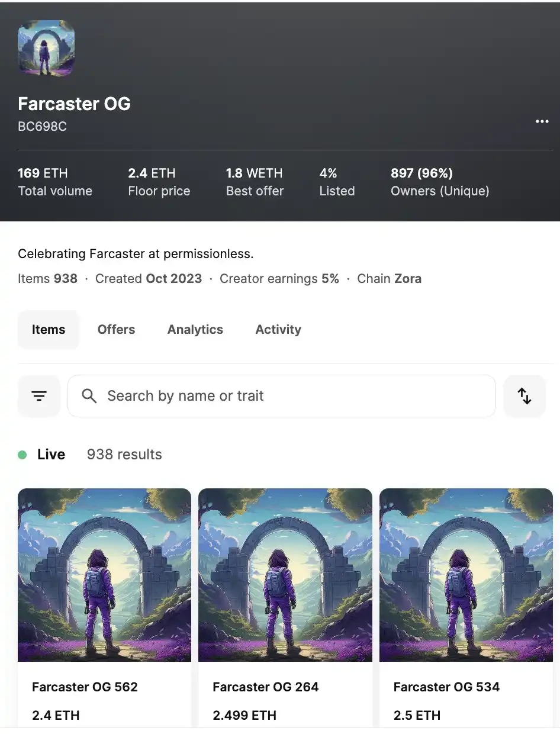Screen dimensions: 560x734
Task: Click inside the search by name field
Action: 281,395
